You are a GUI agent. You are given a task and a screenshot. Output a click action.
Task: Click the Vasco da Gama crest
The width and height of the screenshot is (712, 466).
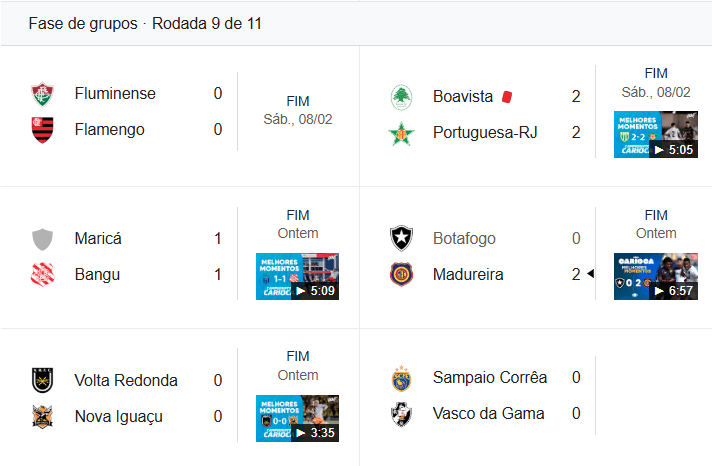pyautogui.click(x=401, y=414)
